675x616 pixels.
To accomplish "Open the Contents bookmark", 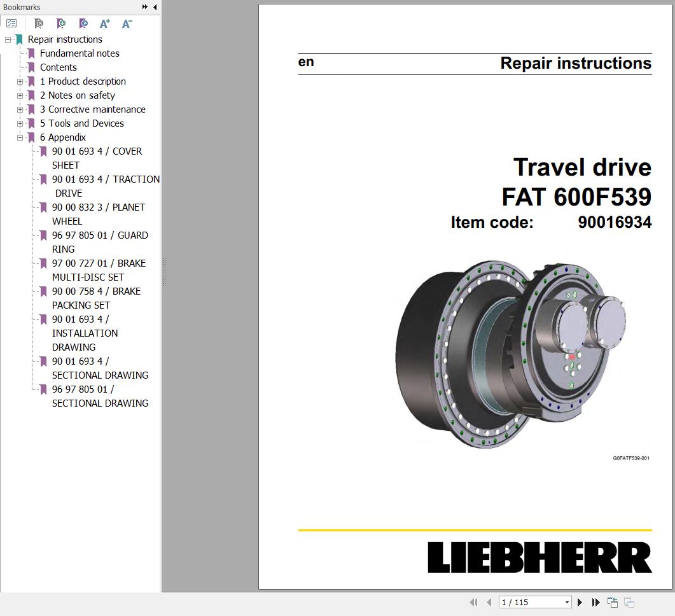I will pos(58,67).
